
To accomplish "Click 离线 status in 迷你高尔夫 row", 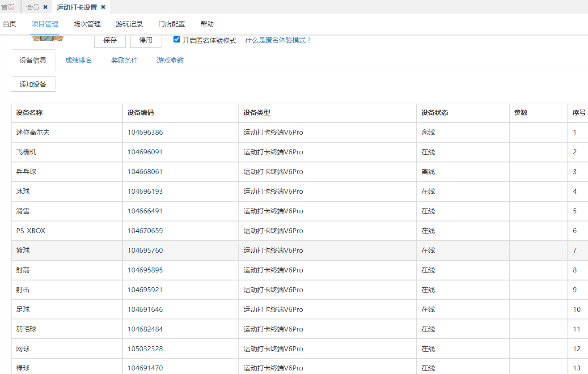I will [428, 132].
